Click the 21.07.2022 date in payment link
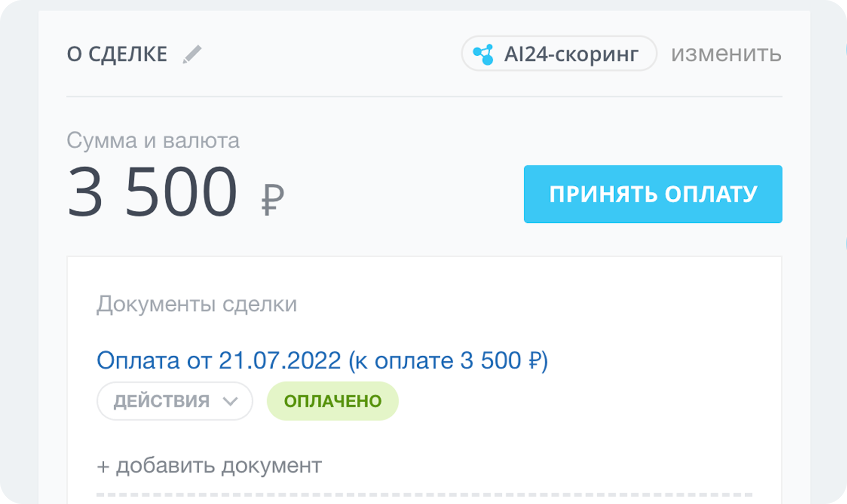 click(x=279, y=360)
